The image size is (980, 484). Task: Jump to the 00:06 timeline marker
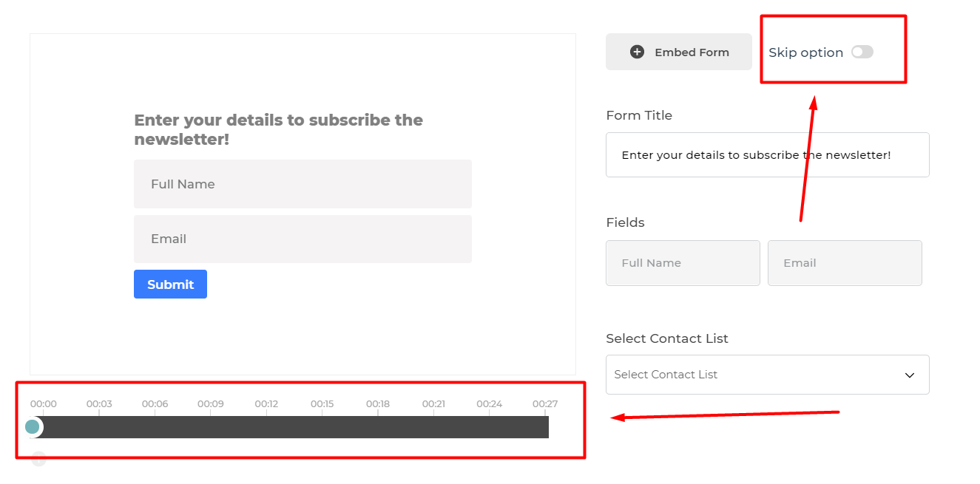pyautogui.click(x=155, y=404)
